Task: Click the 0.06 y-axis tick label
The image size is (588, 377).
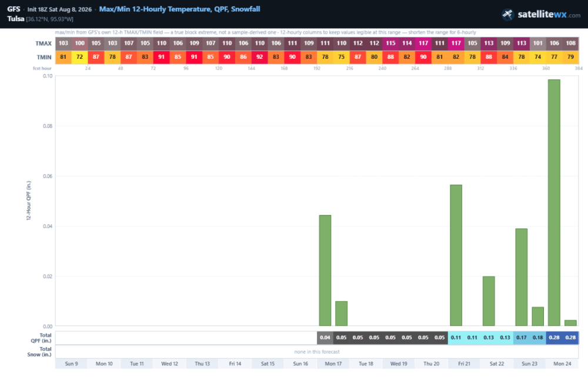Action: [x=48, y=176]
